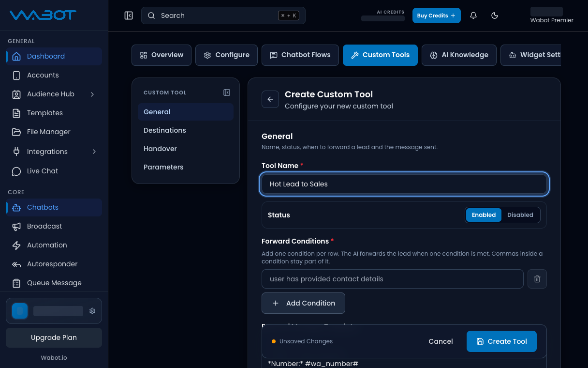Click the search magnifier icon
The height and width of the screenshot is (368, 588).
pyautogui.click(x=151, y=15)
